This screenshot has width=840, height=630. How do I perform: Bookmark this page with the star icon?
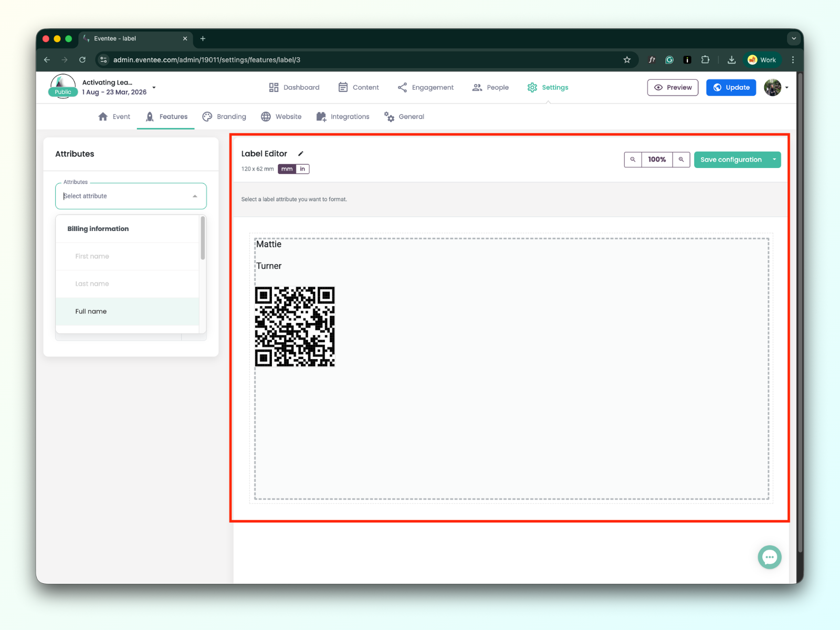[627, 60]
